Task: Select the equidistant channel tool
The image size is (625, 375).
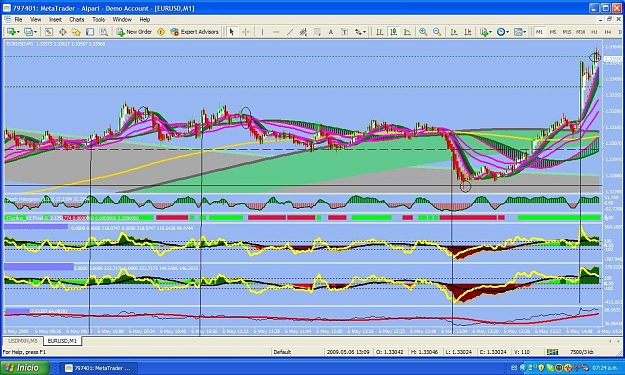Action: 303,32
